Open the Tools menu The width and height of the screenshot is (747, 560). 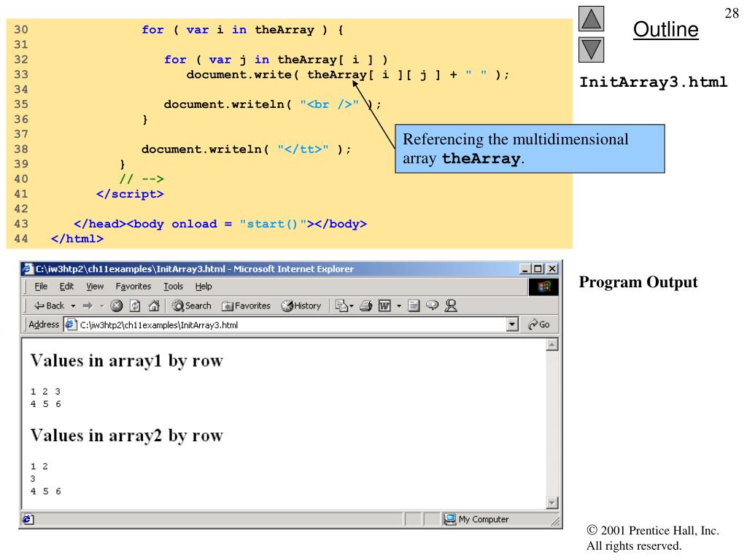[x=174, y=286]
